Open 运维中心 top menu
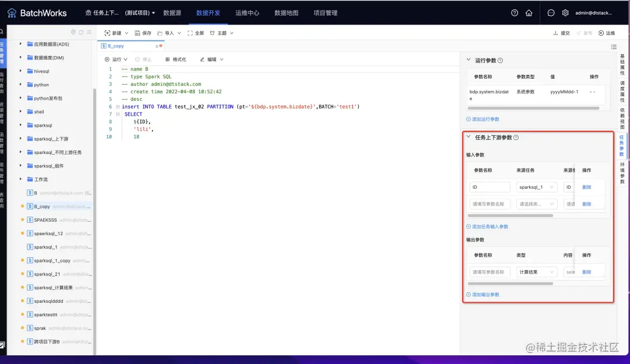The height and width of the screenshot is (364, 630). pos(247,13)
